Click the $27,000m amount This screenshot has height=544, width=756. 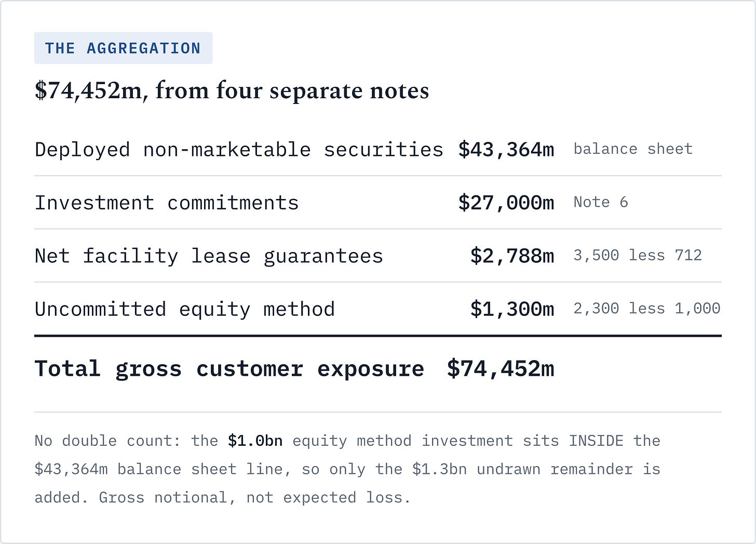point(506,203)
